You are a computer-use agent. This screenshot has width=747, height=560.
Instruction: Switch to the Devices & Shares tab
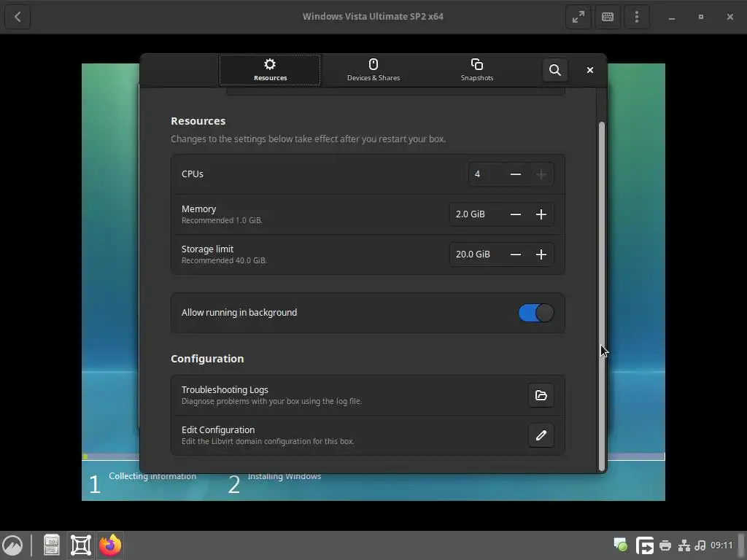(x=373, y=70)
